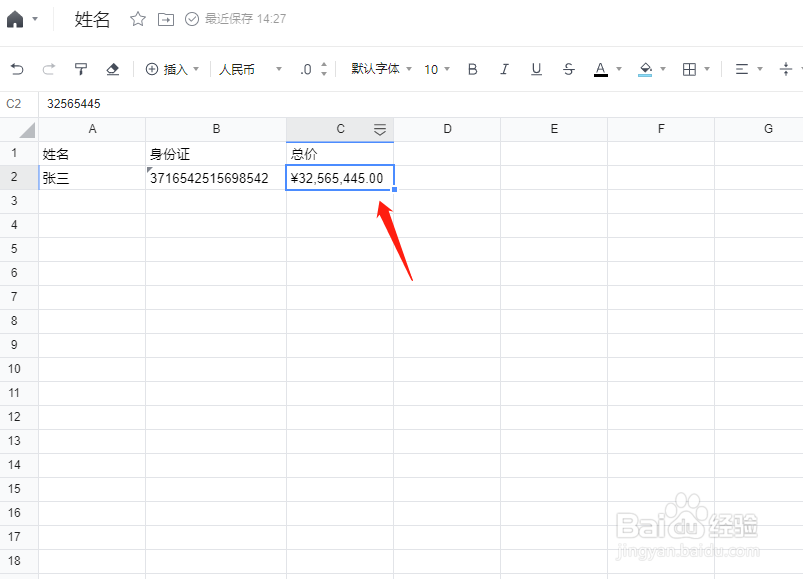
Task: Select column F header
Action: (661, 129)
